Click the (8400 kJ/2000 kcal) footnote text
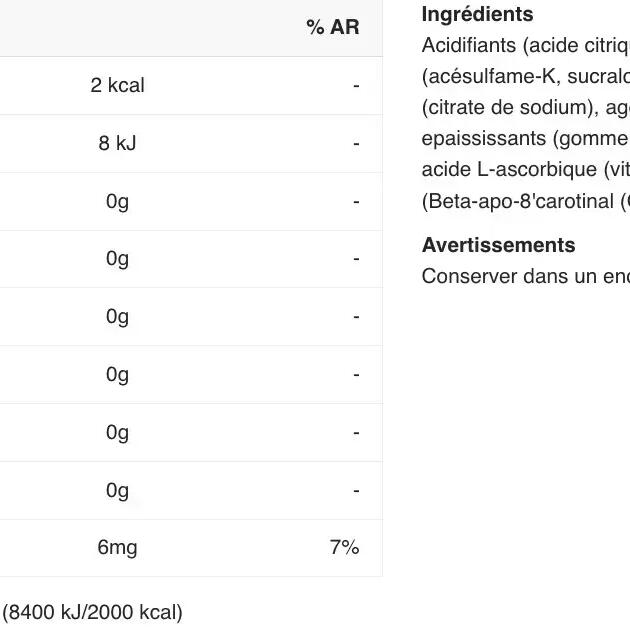Image resolution: width=630 pixels, height=630 pixels. [93, 612]
